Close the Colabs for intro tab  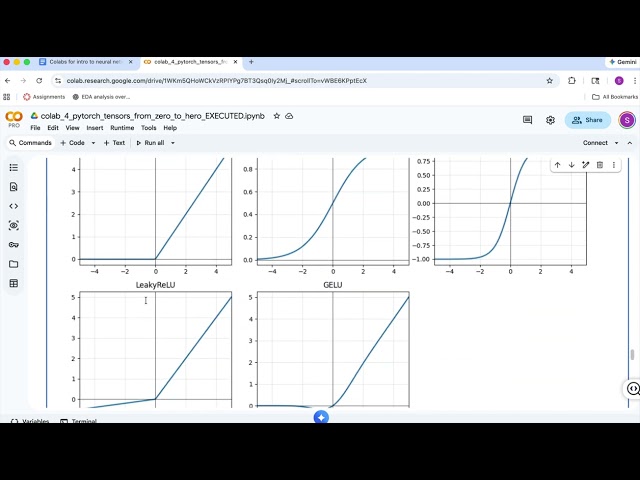point(131,62)
